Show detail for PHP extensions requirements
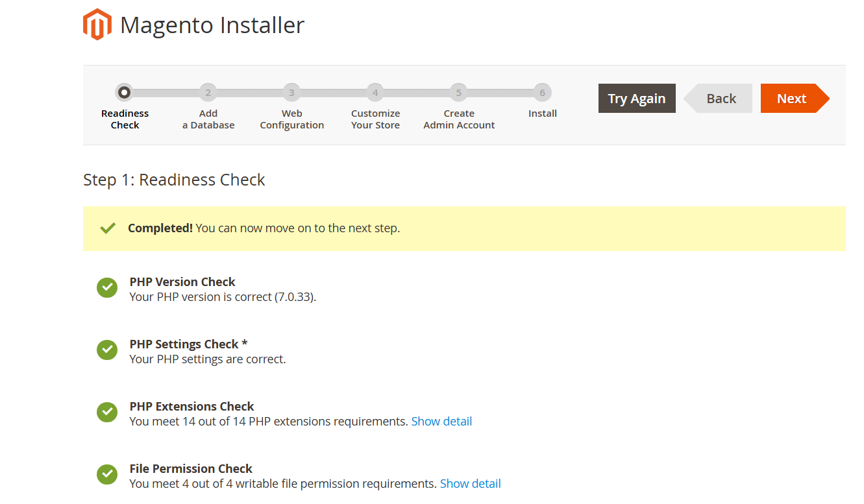Image resolution: width=864 pixels, height=504 pixels. 441,422
